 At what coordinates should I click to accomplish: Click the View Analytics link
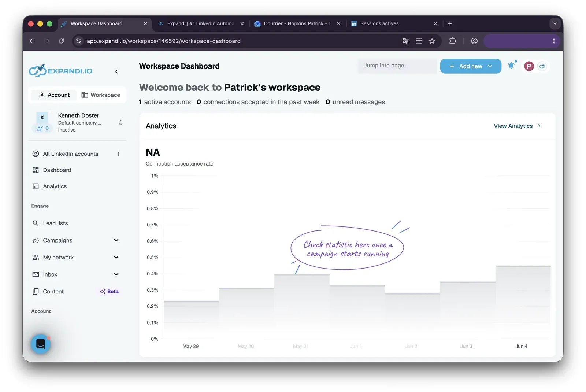(x=517, y=126)
